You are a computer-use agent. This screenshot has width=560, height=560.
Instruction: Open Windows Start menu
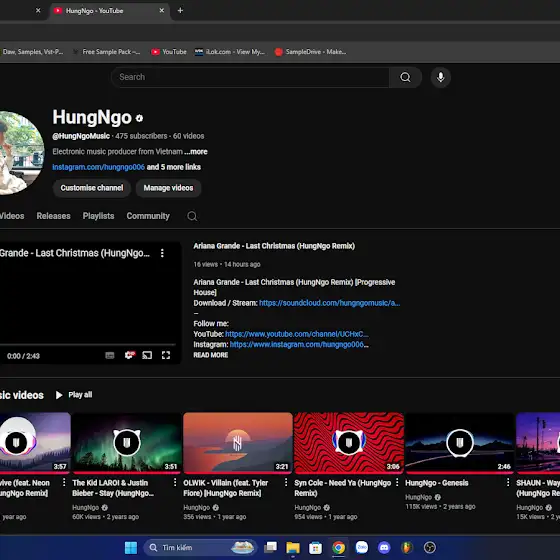click(131, 548)
